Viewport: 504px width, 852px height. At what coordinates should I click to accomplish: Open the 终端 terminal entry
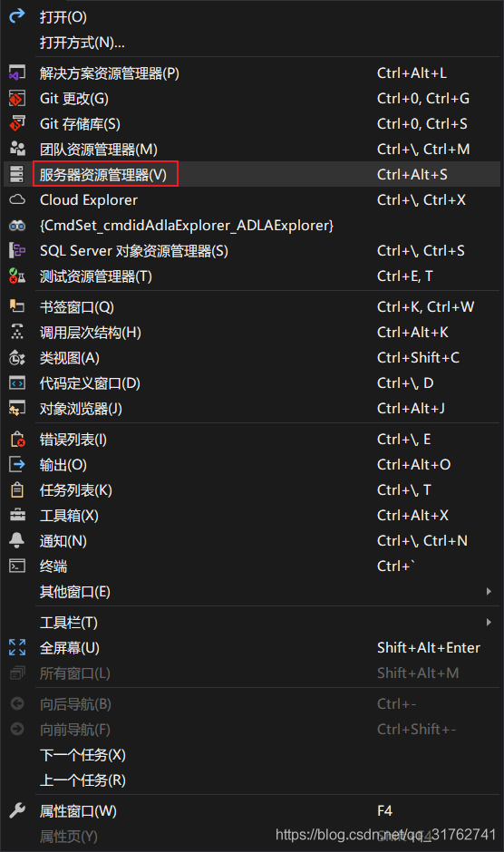click(252, 566)
